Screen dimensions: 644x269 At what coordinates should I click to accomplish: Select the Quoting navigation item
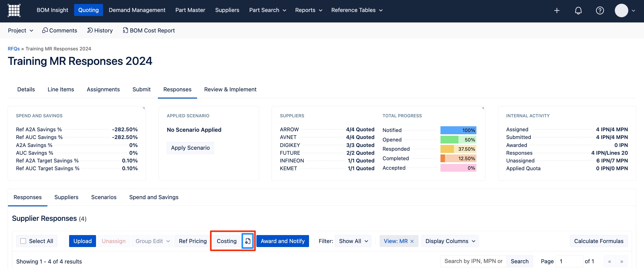pyautogui.click(x=88, y=10)
